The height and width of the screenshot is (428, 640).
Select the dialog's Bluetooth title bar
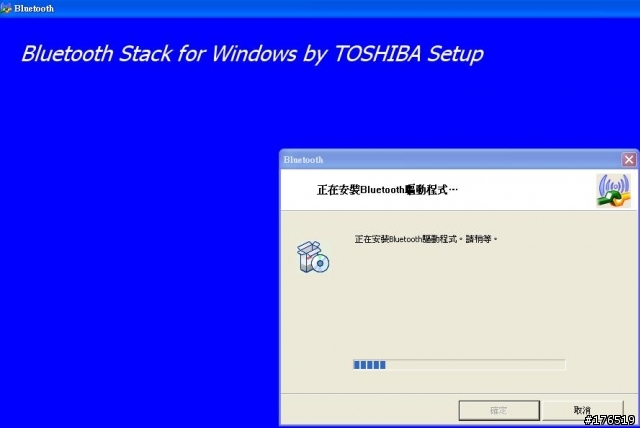pyautogui.click(x=449, y=160)
